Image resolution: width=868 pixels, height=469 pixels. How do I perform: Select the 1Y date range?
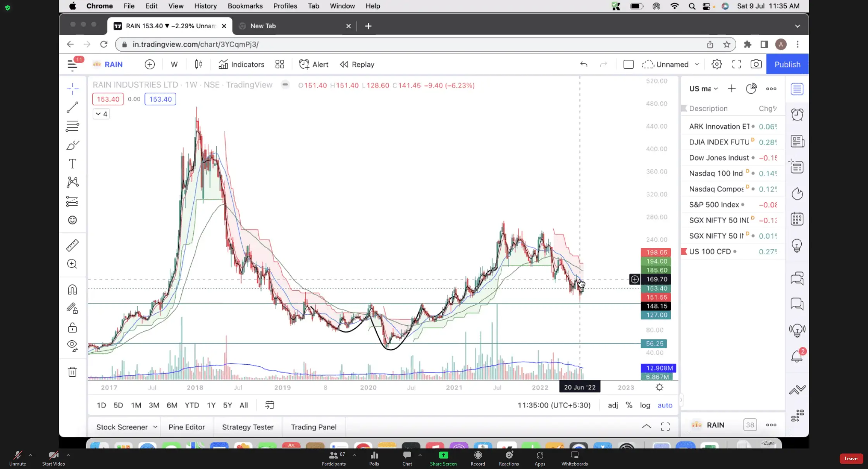[x=211, y=405]
